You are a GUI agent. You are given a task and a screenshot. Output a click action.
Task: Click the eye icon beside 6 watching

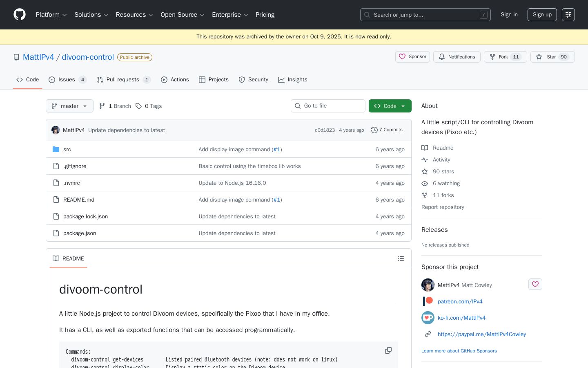[425, 184]
